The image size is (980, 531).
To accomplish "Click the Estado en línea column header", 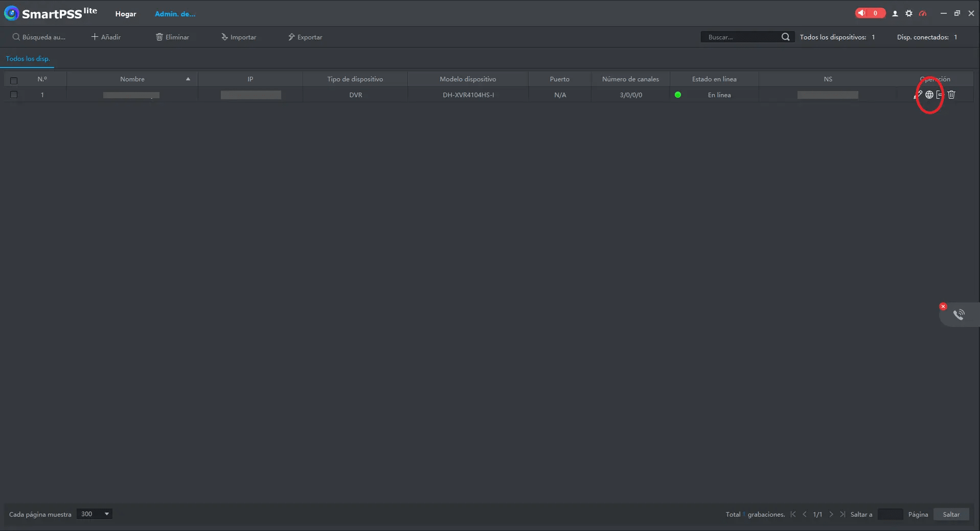I will point(714,79).
